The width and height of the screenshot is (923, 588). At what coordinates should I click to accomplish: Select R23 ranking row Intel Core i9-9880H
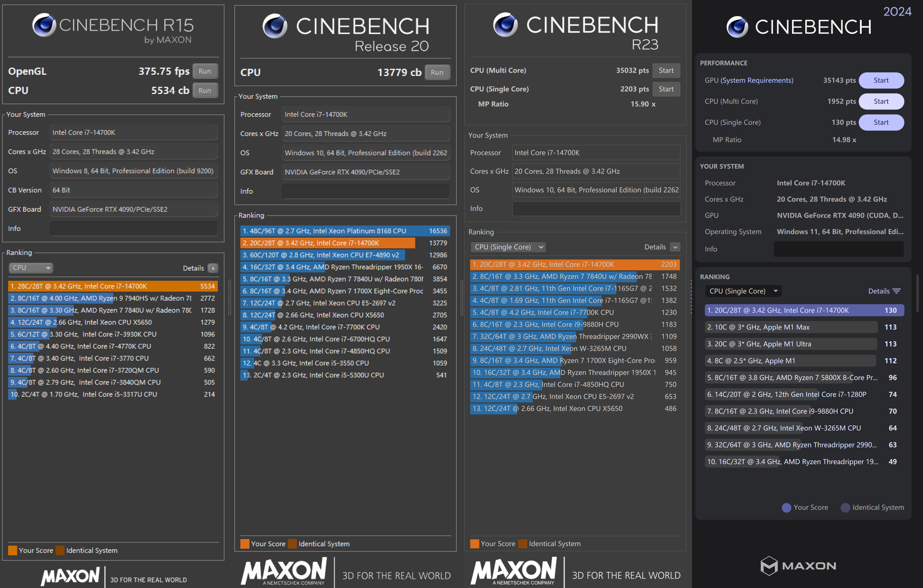tap(575, 324)
